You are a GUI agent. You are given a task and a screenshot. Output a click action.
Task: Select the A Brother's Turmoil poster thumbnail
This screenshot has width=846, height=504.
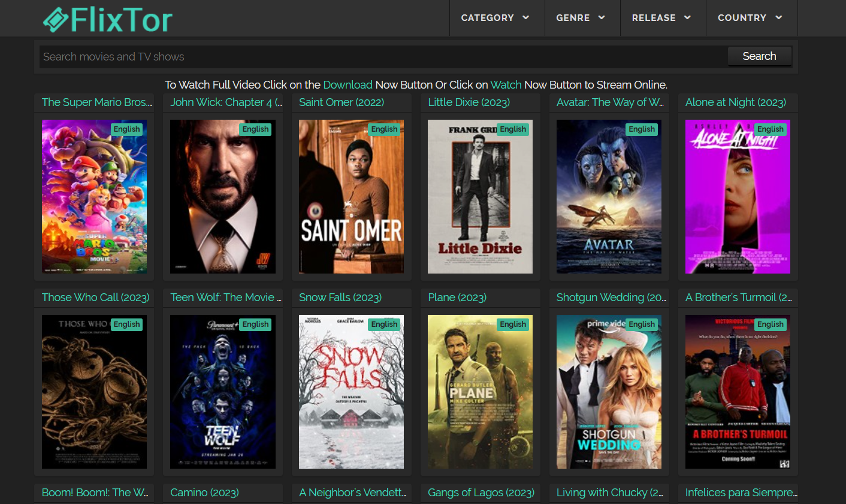tap(738, 391)
